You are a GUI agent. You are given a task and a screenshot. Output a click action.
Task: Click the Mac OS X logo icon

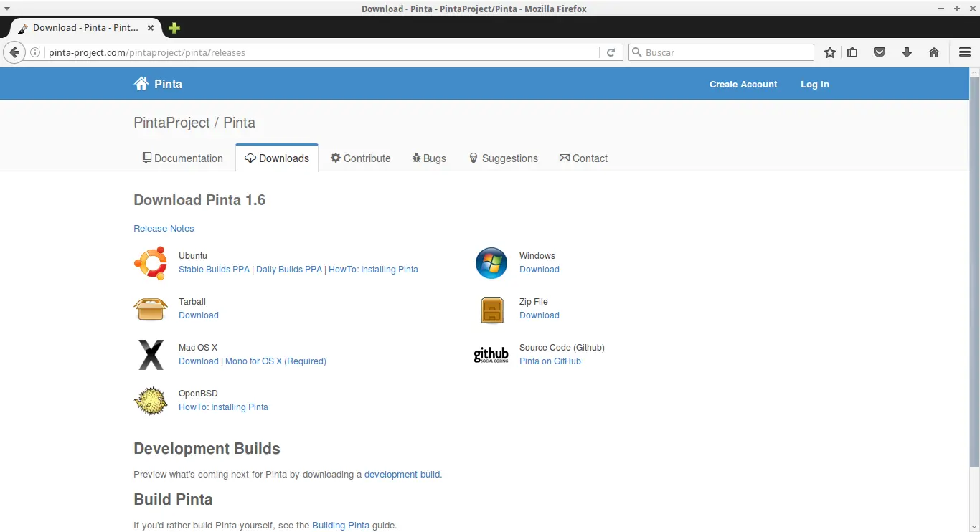pyautogui.click(x=151, y=355)
